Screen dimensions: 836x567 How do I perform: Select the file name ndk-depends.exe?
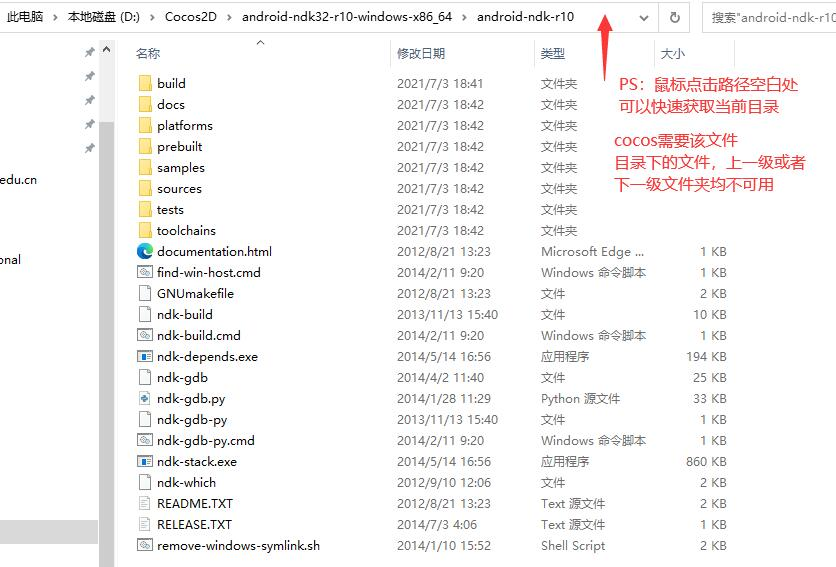point(207,357)
